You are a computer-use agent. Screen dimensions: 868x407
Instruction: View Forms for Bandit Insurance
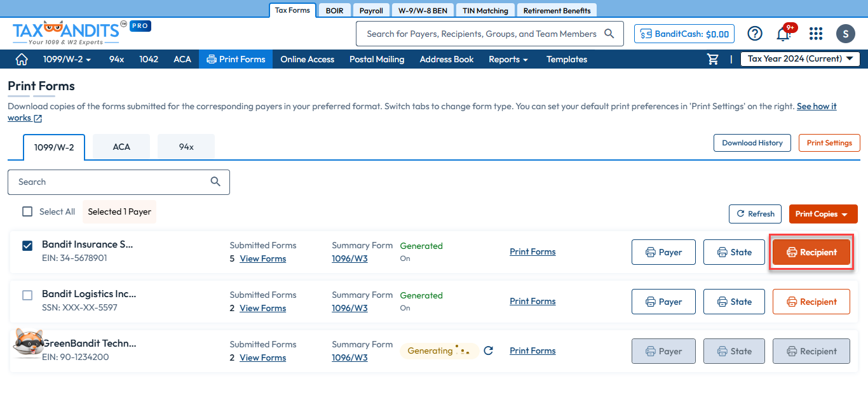pyautogui.click(x=262, y=258)
